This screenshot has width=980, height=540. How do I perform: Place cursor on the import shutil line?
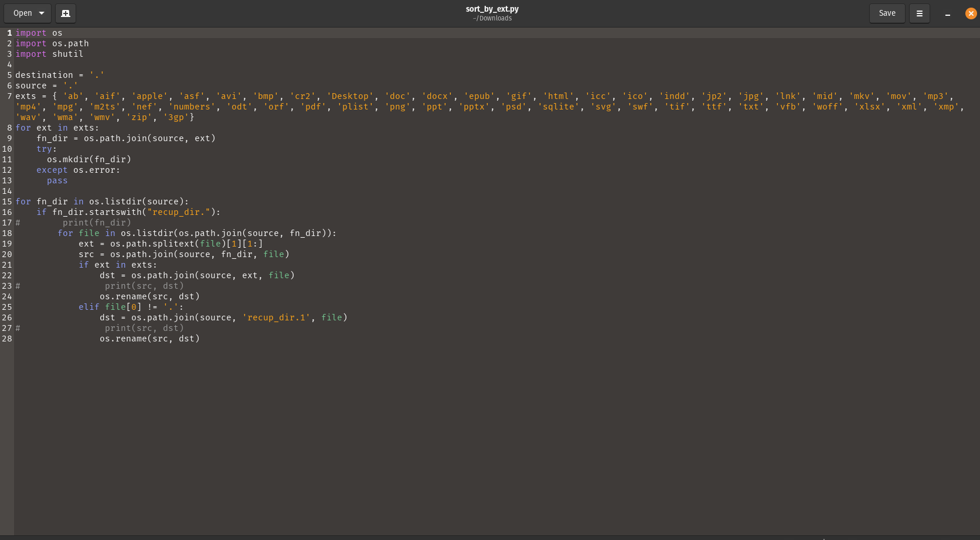(x=49, y=54)
